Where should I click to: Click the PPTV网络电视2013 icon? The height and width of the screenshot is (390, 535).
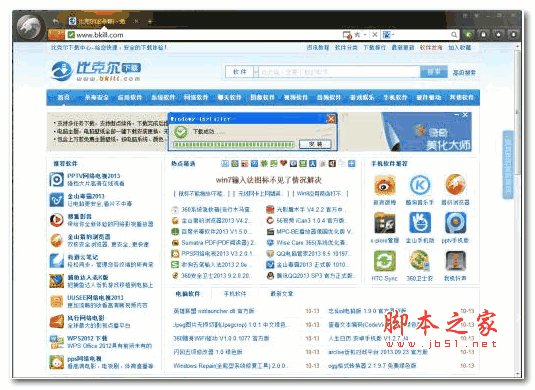pyautogui.click(x=56, y=179)
